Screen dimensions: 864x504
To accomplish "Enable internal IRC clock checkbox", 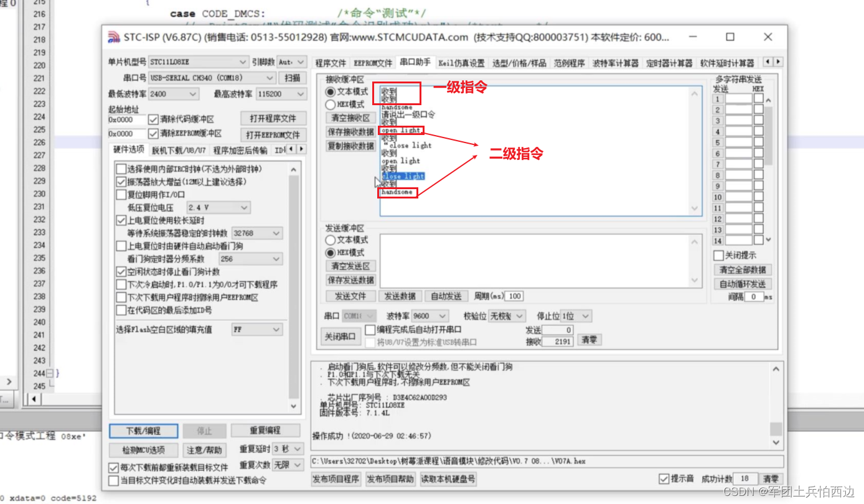I will point(121,169).
